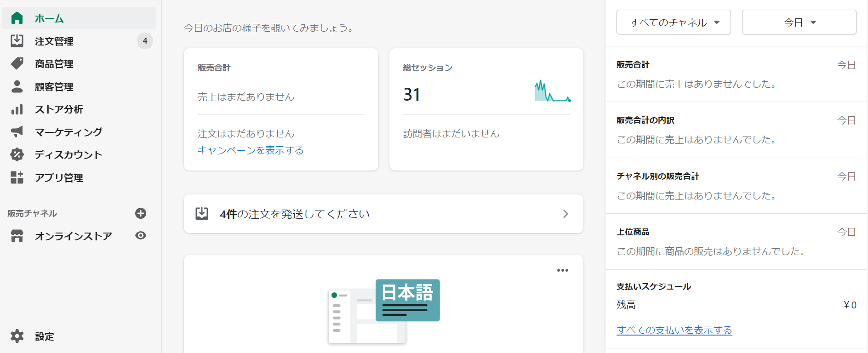
Task: Open Orders via the 注文管理 inbox icon
Action: (x=17, y=41)
